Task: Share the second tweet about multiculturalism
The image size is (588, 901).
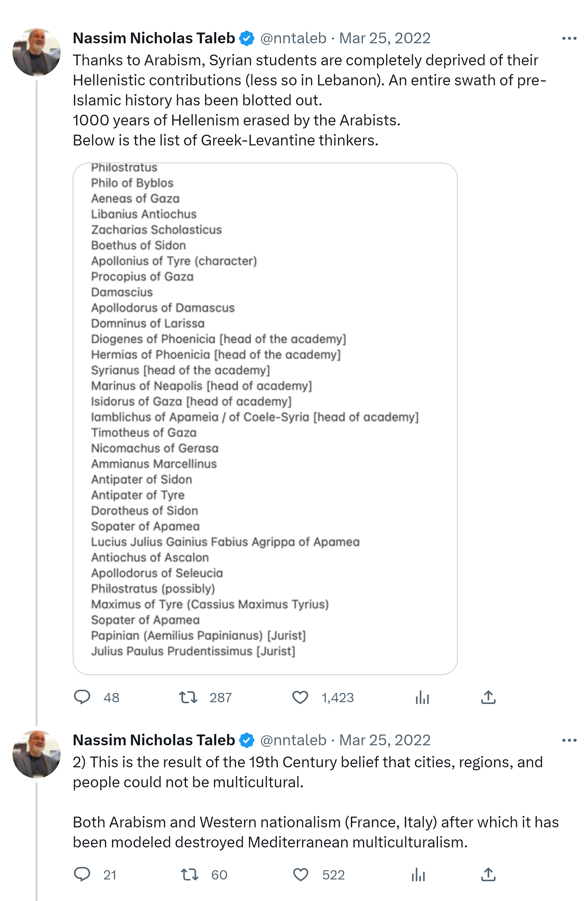Action: [488, 874]
